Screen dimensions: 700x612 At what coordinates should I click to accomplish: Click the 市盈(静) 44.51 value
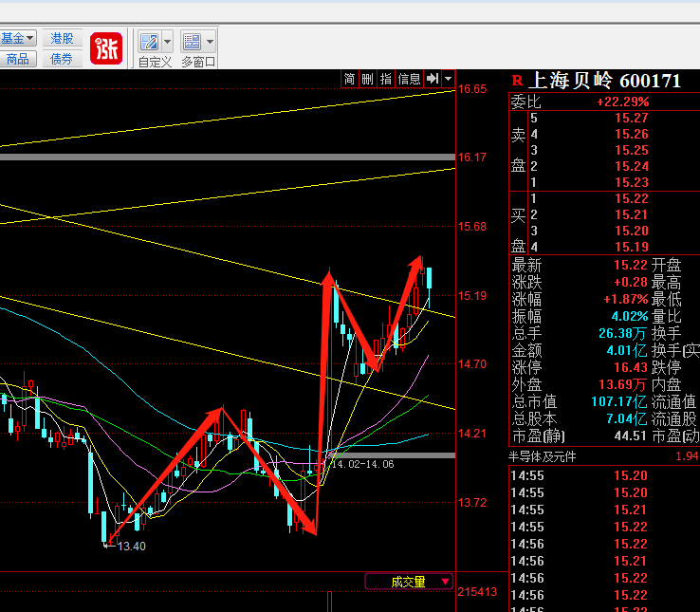pyautogui.click(x=631, y=436)
